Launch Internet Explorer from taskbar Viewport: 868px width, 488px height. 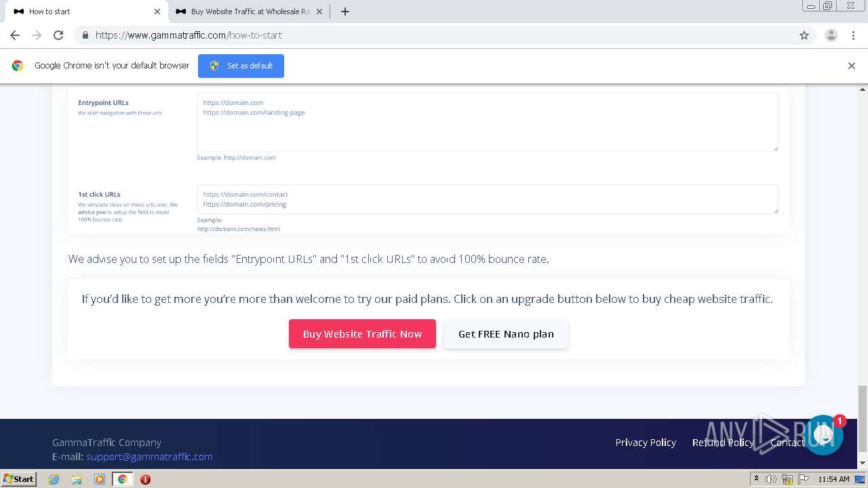coord(54,479)
